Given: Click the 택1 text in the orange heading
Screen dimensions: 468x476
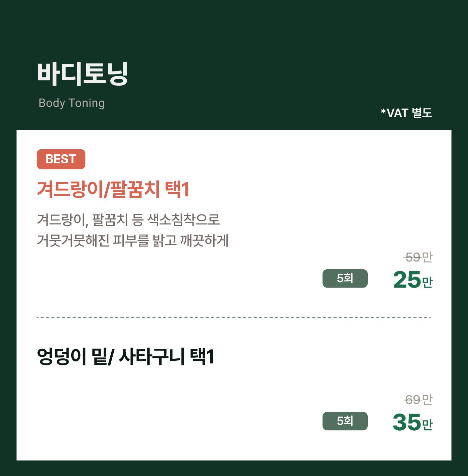Looking at the screenshot, I should (178, 189).
